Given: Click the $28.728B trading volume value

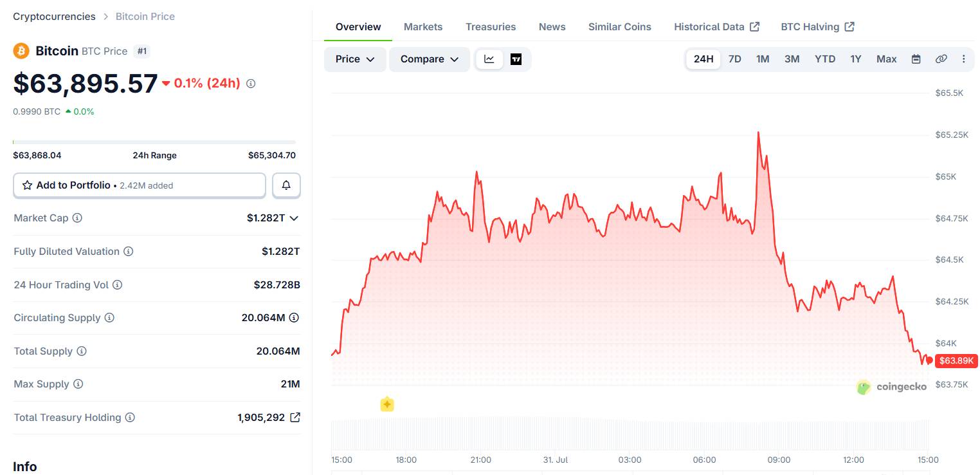Looking at the screenshot, I should coord(277,285).
